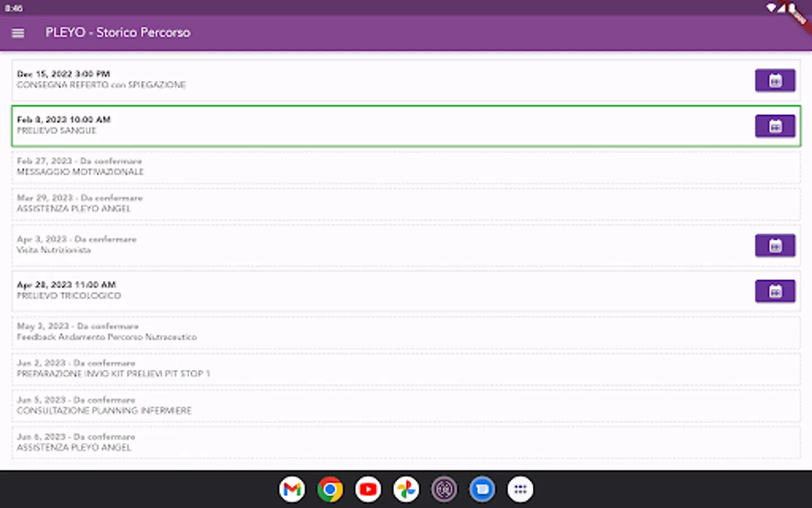Open the purple PLEYO app icon in dock

tap(444, 489)
